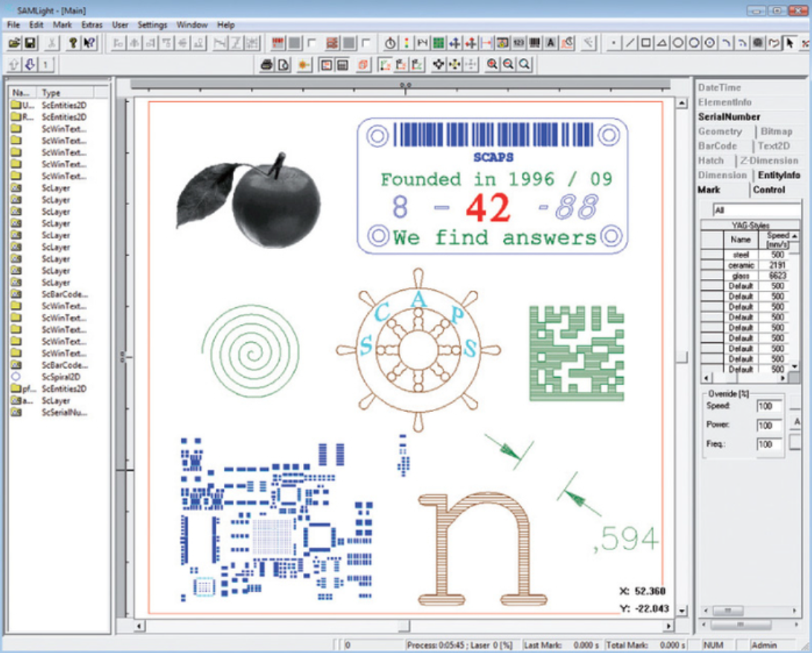Open the File menu
Viewport: 812px width, 653px height.
[x=13, y=25]
